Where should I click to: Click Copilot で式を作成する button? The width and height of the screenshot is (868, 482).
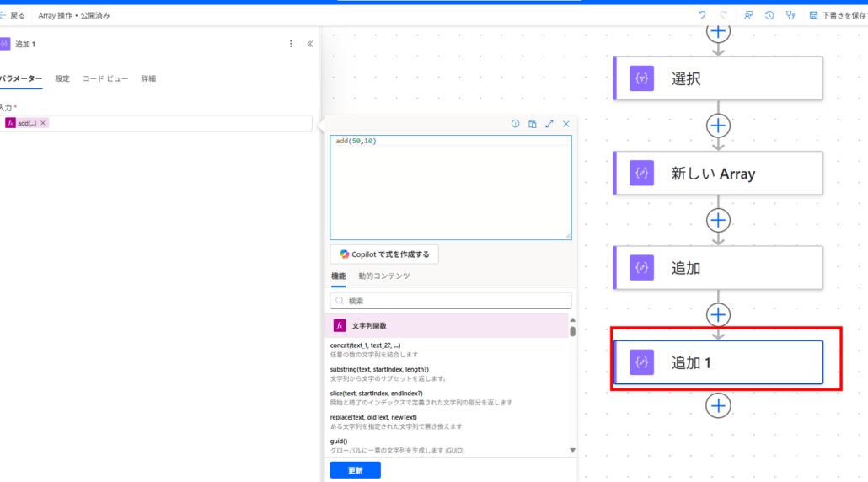[x=384, y=254]
